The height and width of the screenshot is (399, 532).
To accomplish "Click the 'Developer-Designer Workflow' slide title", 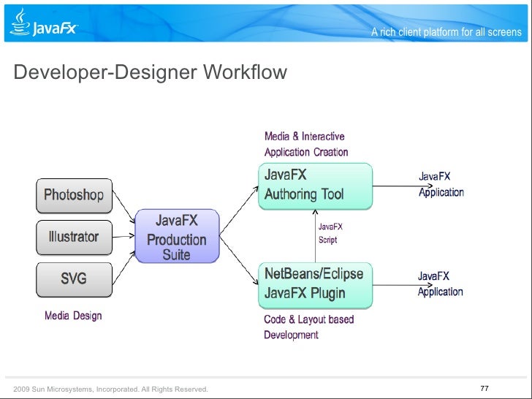I will click(x=151, y=72).
